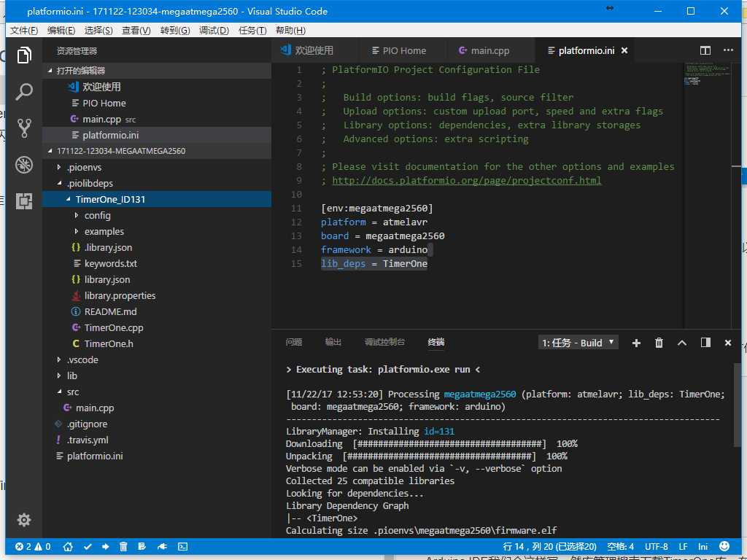Screen dimensions: 747x560
Task: Close the platformio.ini editor tab
Action: [624, 50]
